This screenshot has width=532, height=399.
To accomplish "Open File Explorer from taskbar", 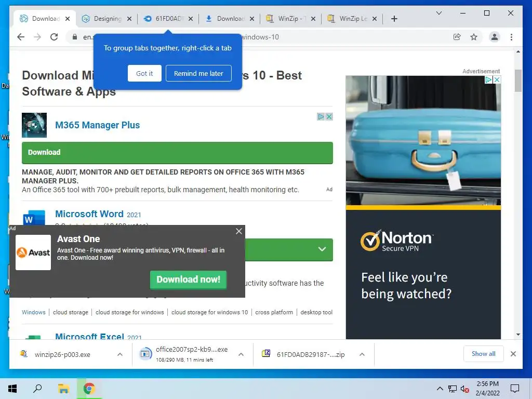I will pyautogui.click(x=63, y=389).
